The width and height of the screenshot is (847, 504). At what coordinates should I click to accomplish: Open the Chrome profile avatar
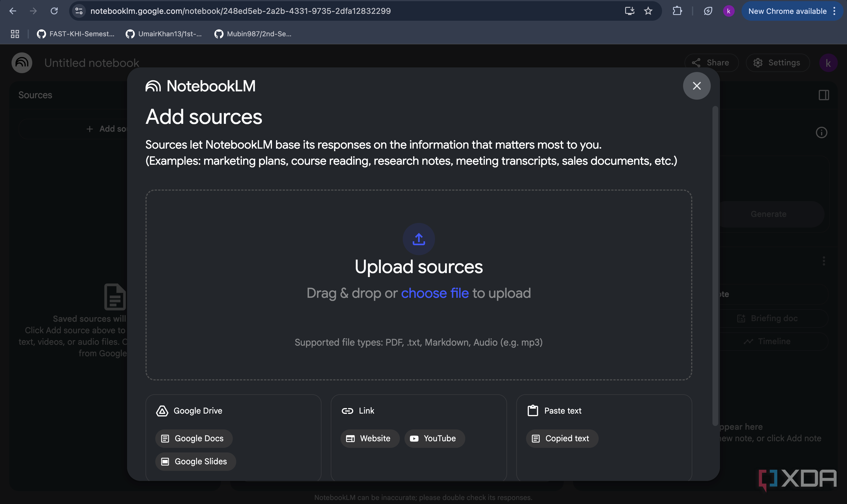click(x=728, y=11)
